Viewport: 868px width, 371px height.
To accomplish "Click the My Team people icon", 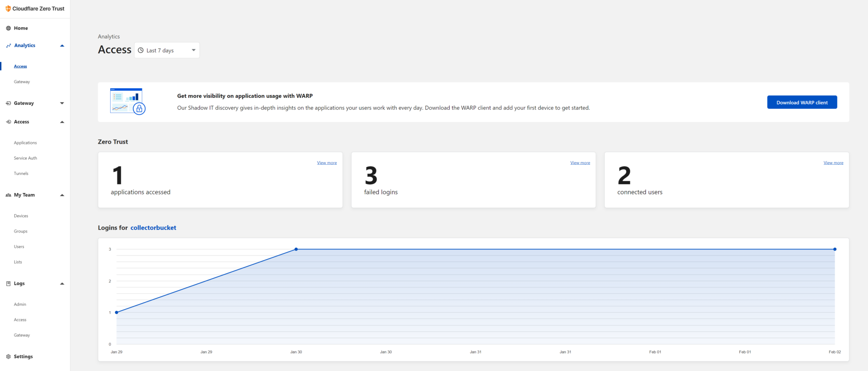I will coord(8,195).
